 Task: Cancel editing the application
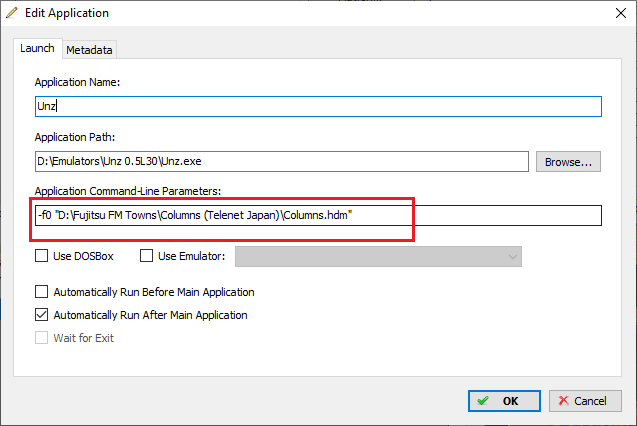pos(585,401)
